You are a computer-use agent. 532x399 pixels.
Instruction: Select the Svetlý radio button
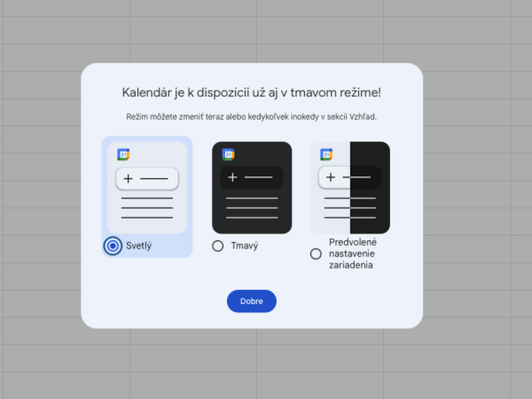coord(113,246)
